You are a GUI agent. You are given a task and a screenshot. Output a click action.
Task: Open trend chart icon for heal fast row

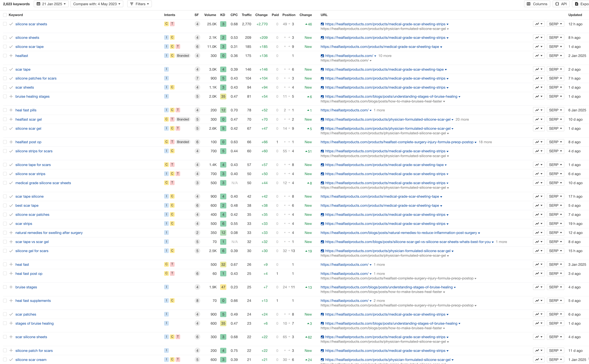pos(539,264)
